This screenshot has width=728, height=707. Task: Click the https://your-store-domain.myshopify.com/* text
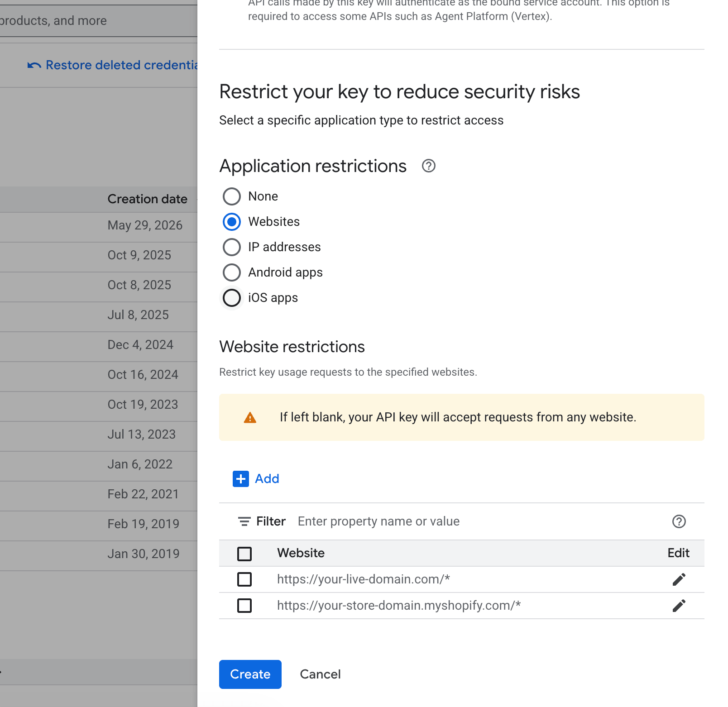click(x=399, y=606)
